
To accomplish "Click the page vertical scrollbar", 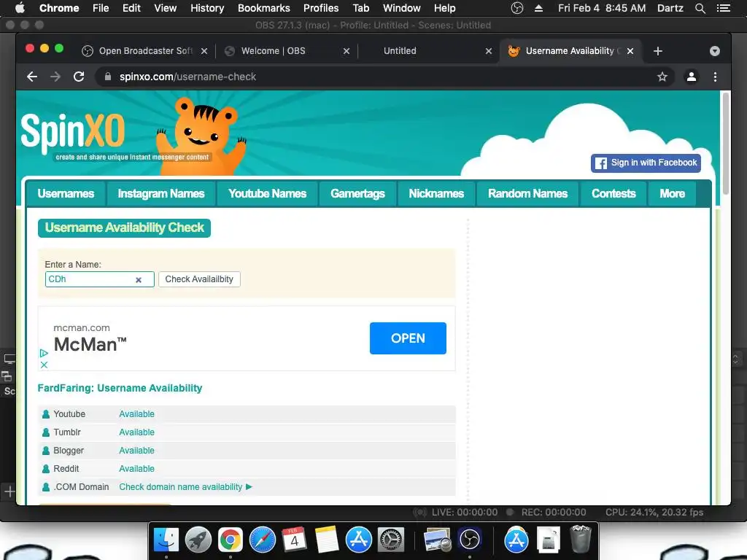I will click(x=725, y=143).
